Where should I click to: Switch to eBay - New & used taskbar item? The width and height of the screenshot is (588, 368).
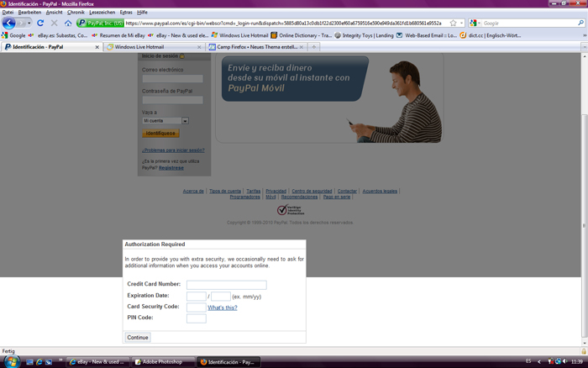pos(98,362)
